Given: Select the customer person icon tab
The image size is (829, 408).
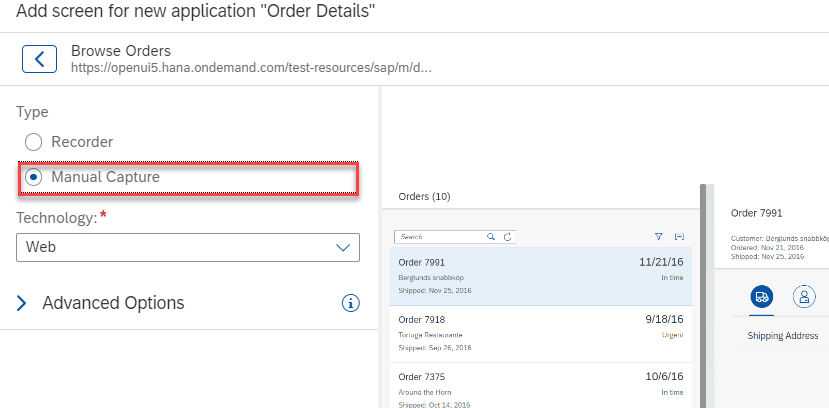Looking at the screenshot, I should [x=803, y=296].
